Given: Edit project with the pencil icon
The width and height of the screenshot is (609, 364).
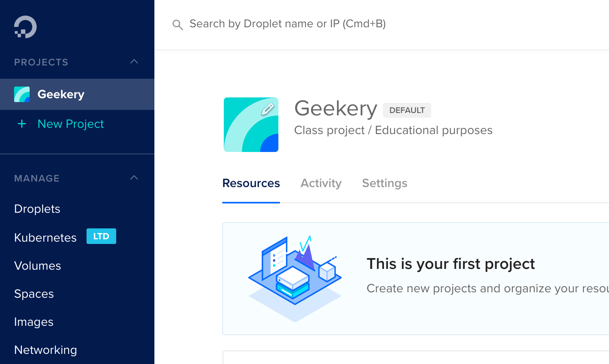Looking at the screenshot, I should click(x=267, y=109).
